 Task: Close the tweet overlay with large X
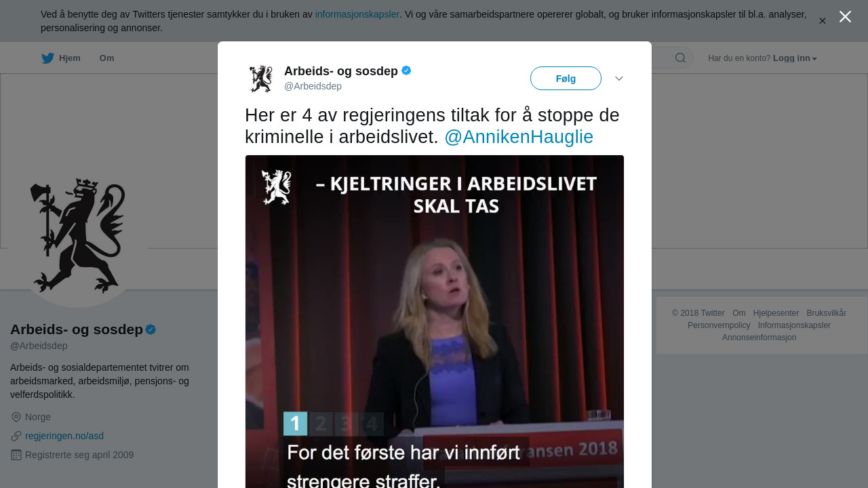pyautogui.click(x=845, y=17)
